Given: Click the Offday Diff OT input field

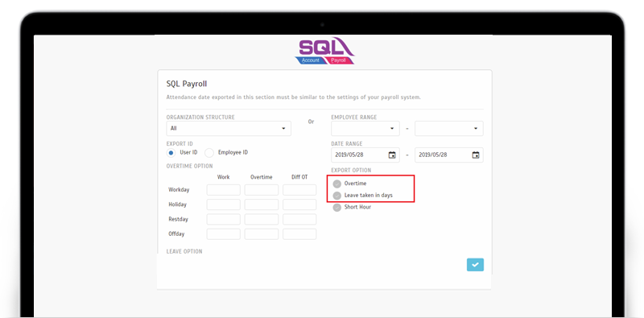Looking at the screenshot, I should [299, 234].
